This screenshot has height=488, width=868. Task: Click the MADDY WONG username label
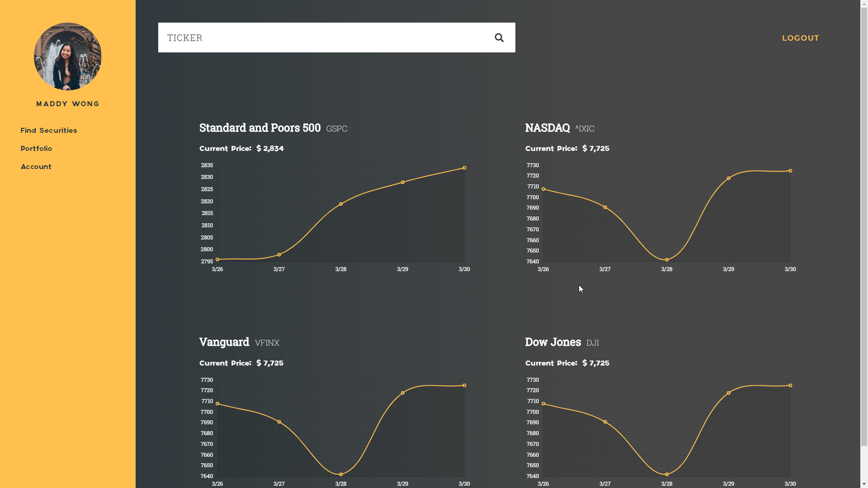coord(68,104)
